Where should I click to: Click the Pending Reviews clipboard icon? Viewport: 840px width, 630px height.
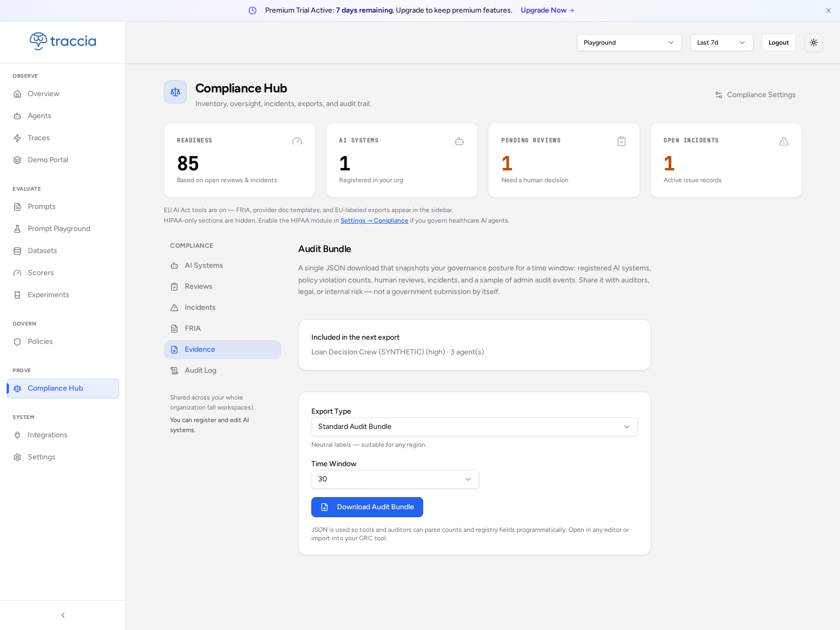[622, 141]
